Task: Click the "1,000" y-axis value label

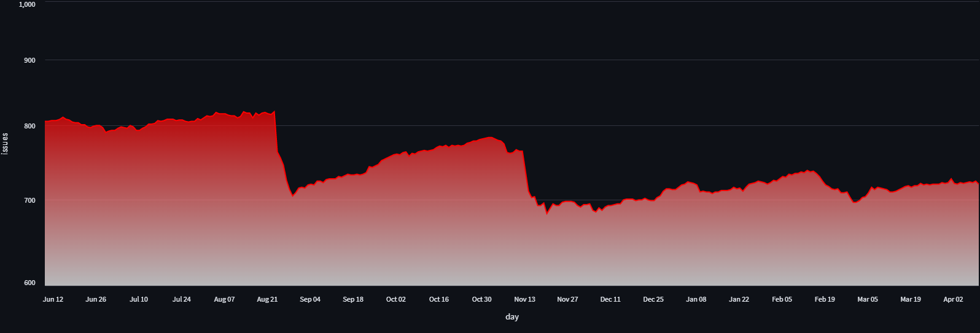Action: pyautogui.click(x=27, y=4)
